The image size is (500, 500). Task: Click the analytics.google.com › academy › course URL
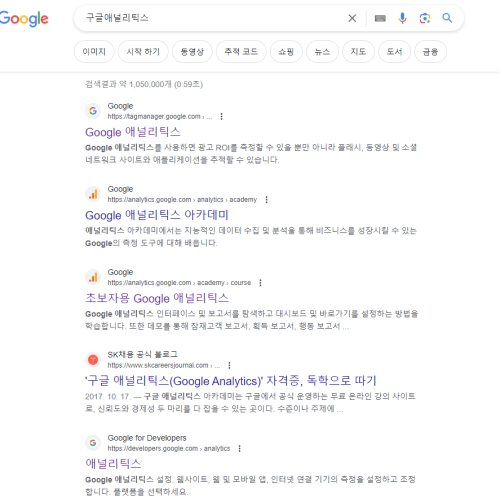[179, 283]
